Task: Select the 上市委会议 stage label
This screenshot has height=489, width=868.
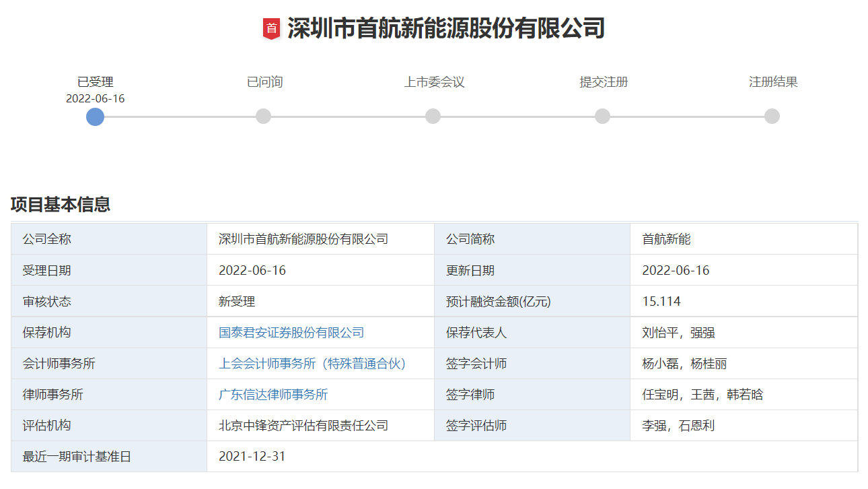Action: pos(433,81)
